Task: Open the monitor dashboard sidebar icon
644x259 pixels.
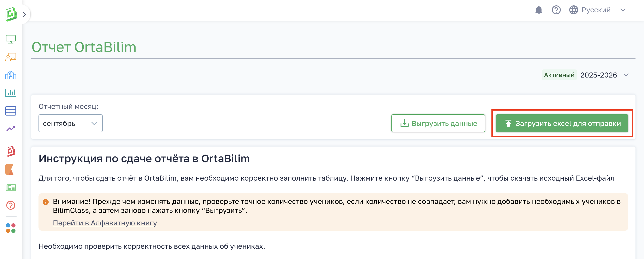Action: point(11,39)
